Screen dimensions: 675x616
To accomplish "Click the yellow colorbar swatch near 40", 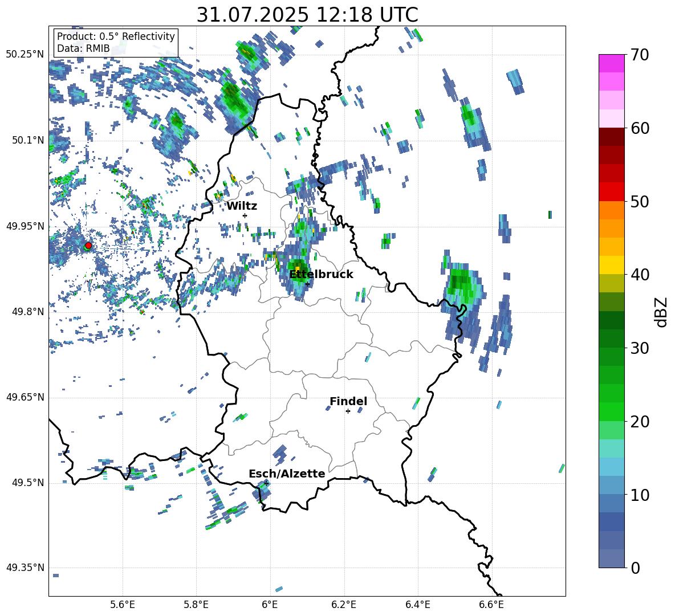I will [x=611, y=265].
